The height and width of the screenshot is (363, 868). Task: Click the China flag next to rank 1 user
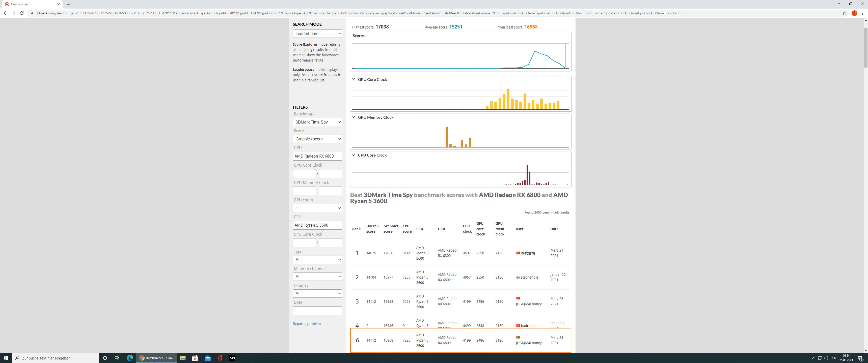coord(518,253)
